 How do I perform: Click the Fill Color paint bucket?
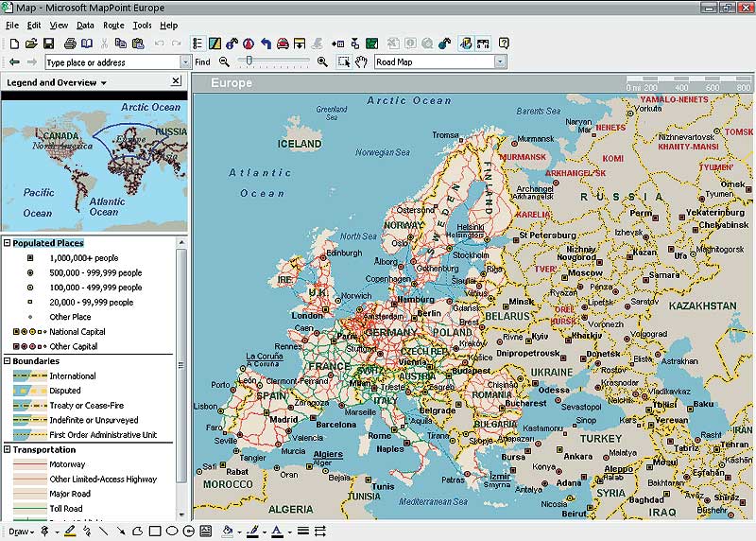point(228,532)
